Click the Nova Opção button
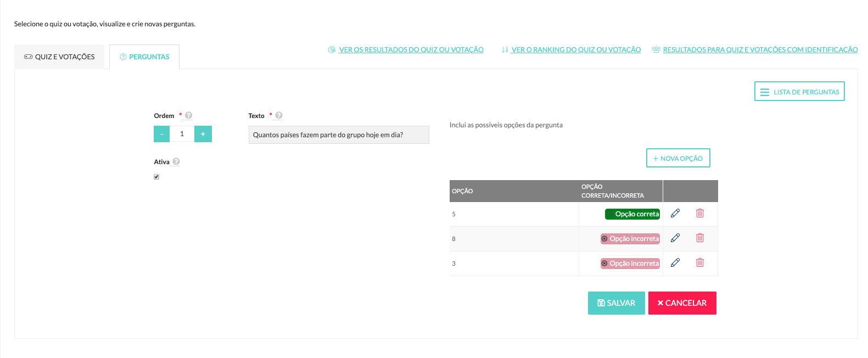 coord(678,158)
